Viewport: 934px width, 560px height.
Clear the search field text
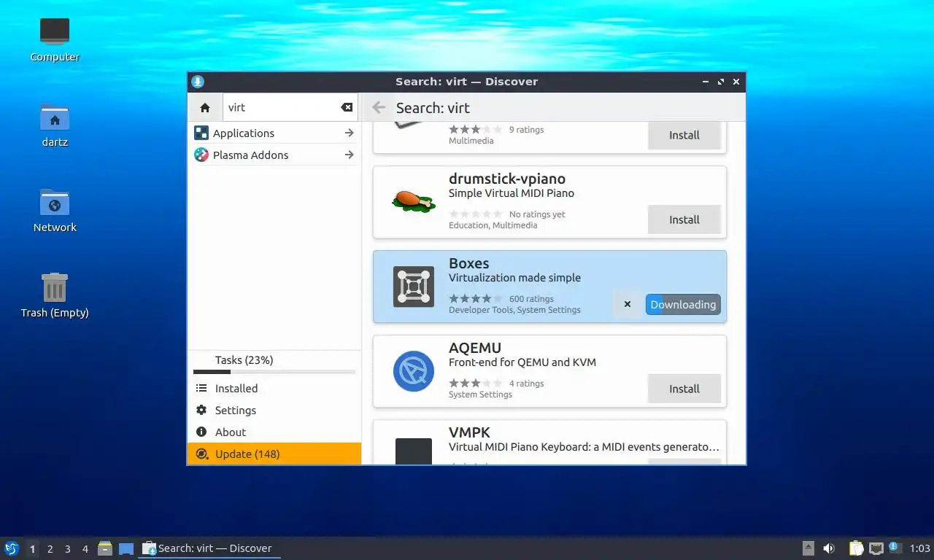(x=347, y=107)
